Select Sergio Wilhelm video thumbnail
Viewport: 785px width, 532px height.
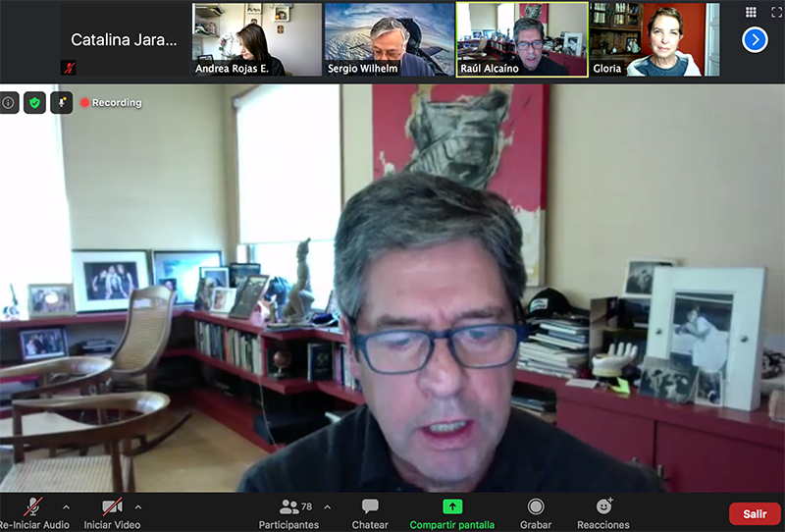pos(389,39)
